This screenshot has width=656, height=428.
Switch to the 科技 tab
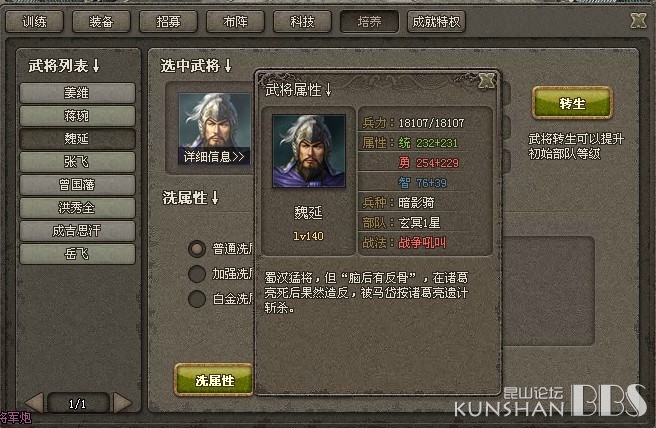point(302,21)
